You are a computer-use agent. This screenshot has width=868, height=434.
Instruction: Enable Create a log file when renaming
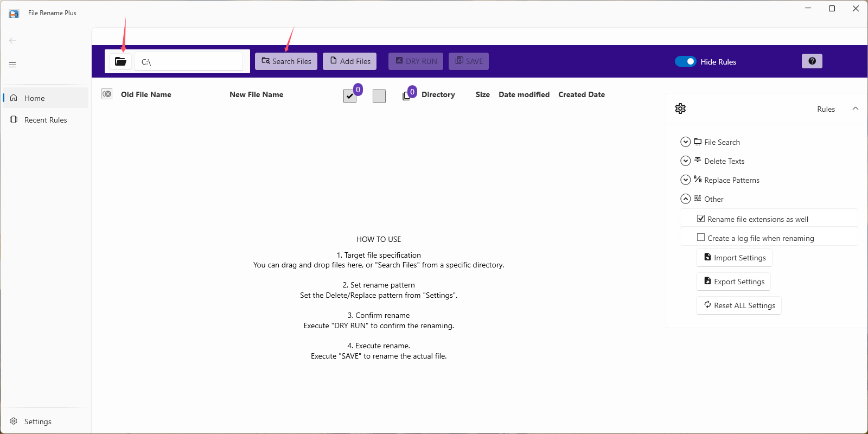(x=701, y=238)
